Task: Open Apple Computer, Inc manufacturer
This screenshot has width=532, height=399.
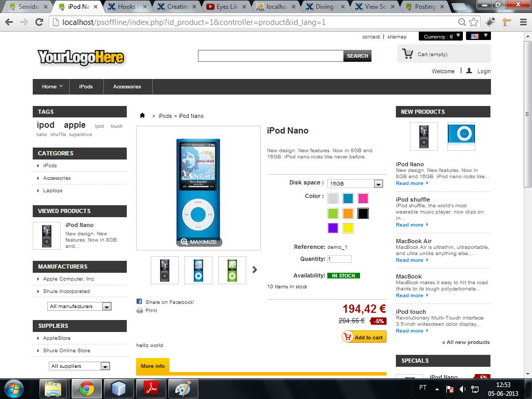Action: (69, 278)
